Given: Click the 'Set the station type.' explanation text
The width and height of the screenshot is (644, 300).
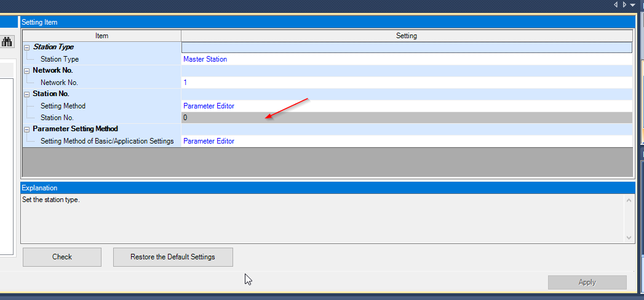Looking at the screenshot, I should click(50, 200).
